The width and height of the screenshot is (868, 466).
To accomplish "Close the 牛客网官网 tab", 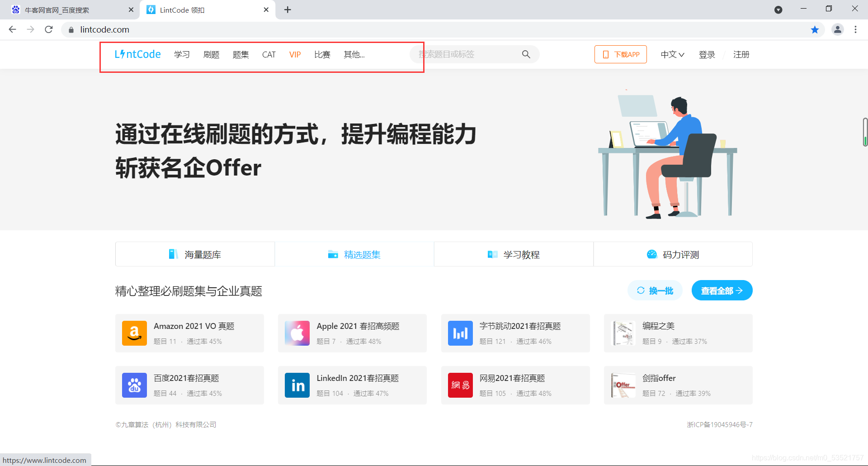I will point(131,10).
